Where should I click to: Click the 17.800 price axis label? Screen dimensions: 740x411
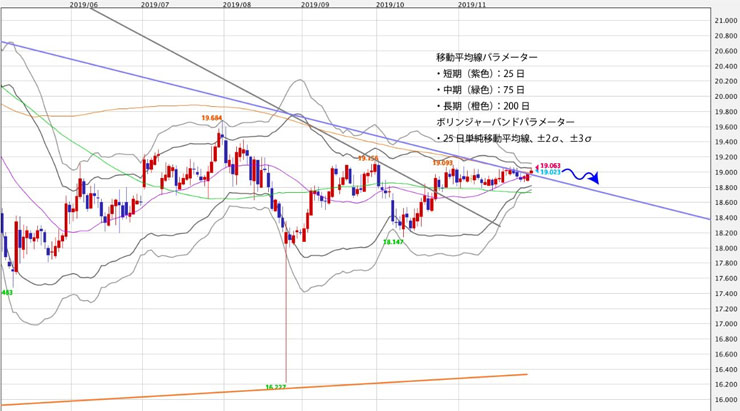(x=726, y=263)
